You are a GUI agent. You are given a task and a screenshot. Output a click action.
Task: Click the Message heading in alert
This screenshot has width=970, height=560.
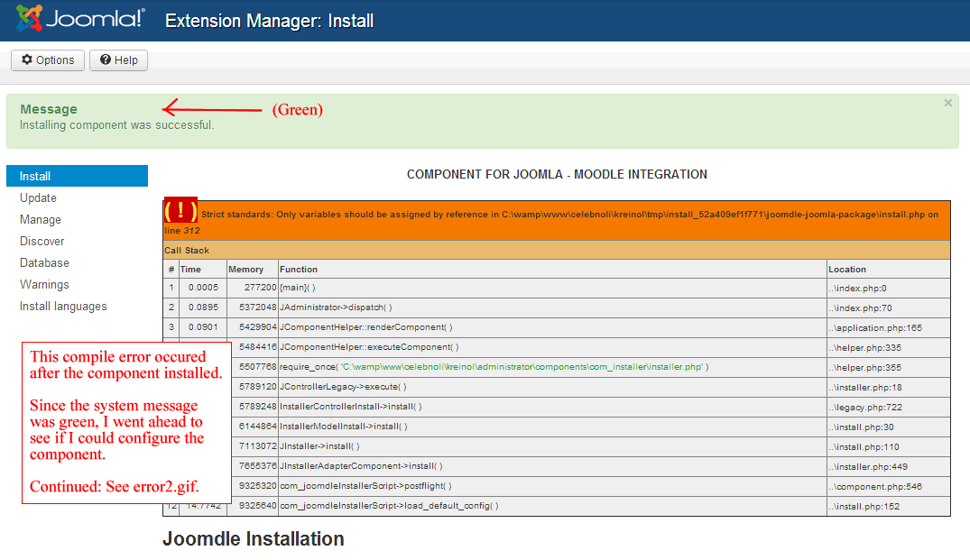(49, 109)
